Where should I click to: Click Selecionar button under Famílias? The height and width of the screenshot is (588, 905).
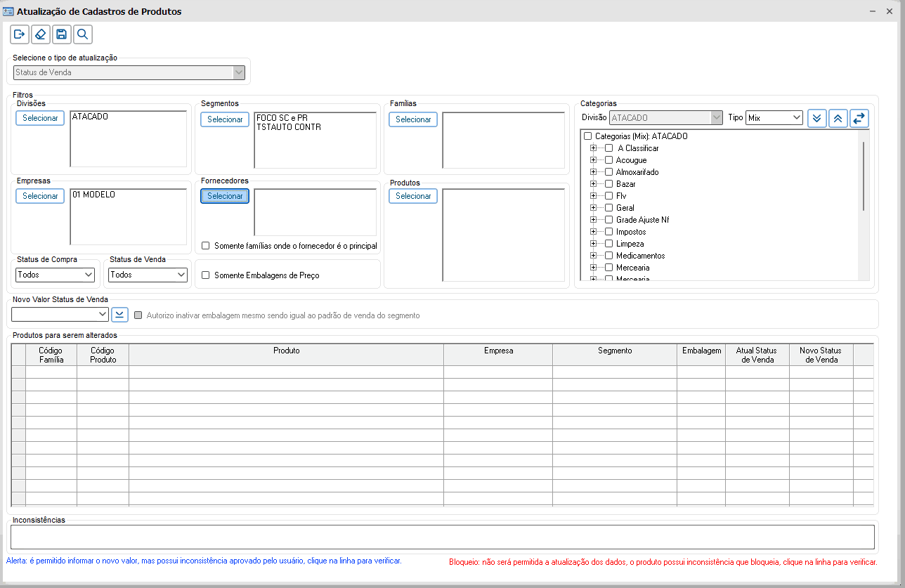(x=413, y=119)
